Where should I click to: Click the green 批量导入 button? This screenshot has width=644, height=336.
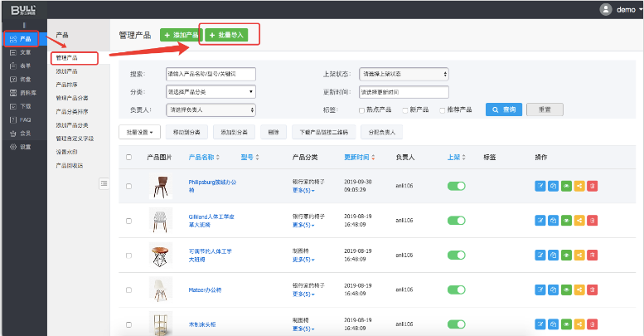pyautogui.click(x=226, y=35)
